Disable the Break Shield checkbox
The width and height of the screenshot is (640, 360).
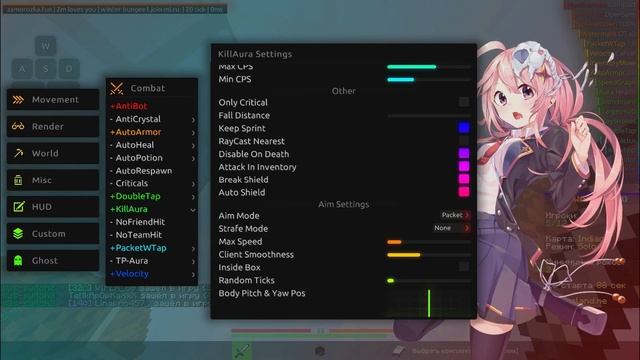coord(464,179)
